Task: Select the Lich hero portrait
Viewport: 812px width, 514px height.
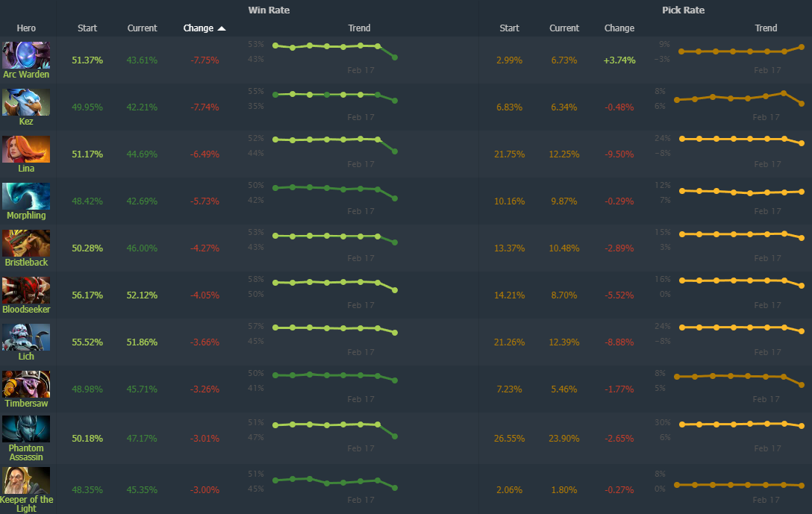Action: click(26, 336)
